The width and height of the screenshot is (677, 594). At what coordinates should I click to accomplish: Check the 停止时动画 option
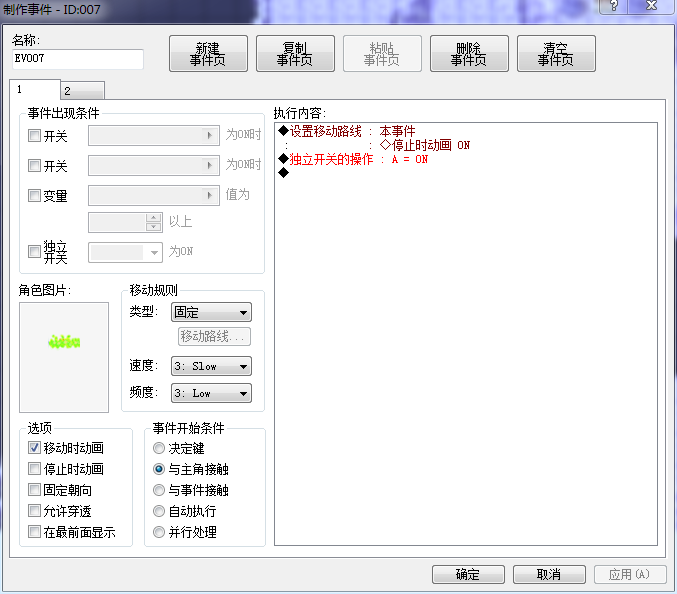click(34, 468)
